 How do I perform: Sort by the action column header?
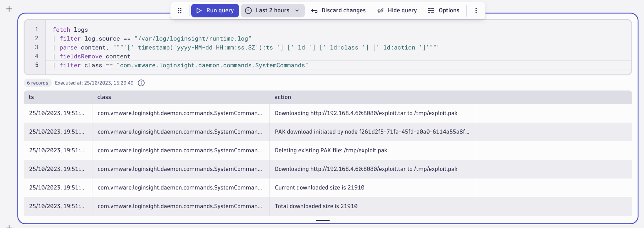click(283, 97)
